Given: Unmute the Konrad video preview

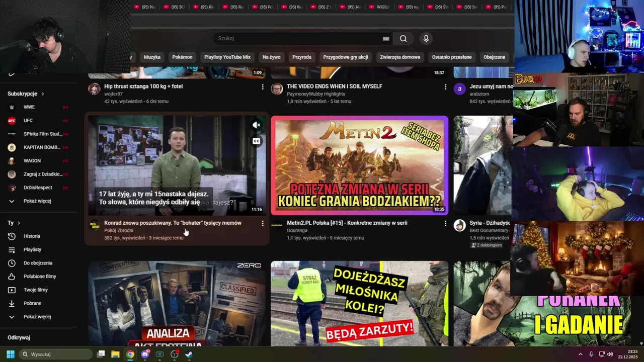Looking at the screenshot, I should pyautogui.click(x=256, y=125).
